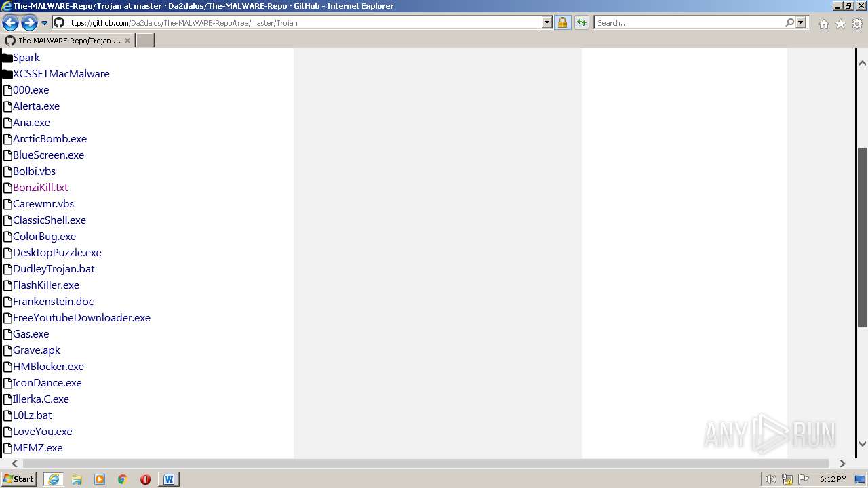
Task: Close the The-MALWARE-Repo tab
Action: pyautogui.click(x=127, y=41)
